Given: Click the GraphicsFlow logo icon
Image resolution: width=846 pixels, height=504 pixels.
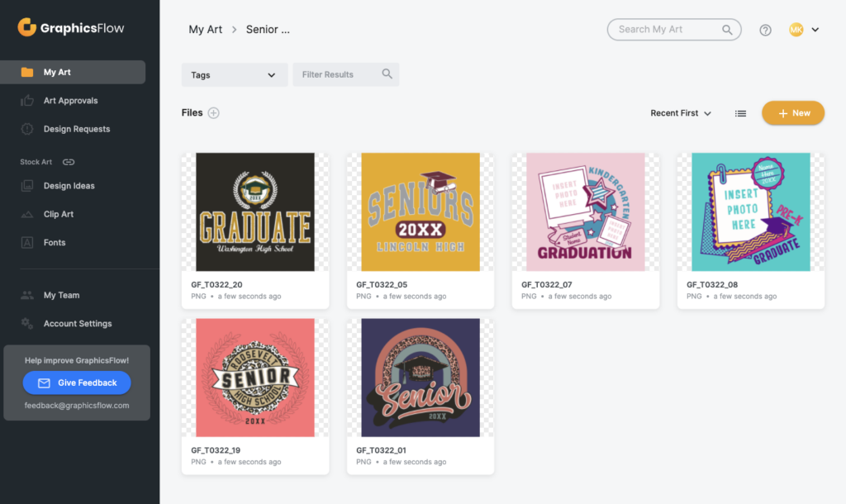Looking at the screenshot, I should pyautogui.click(x=27, y=28).
